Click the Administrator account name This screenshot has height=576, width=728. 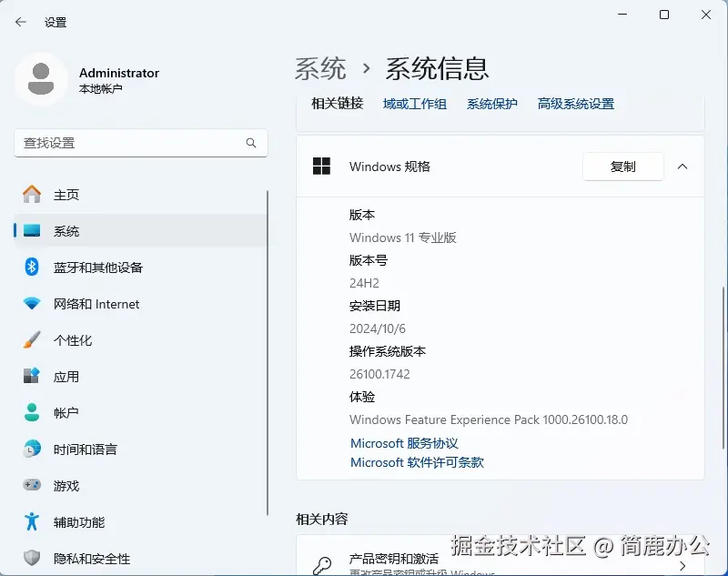(119, 73)
